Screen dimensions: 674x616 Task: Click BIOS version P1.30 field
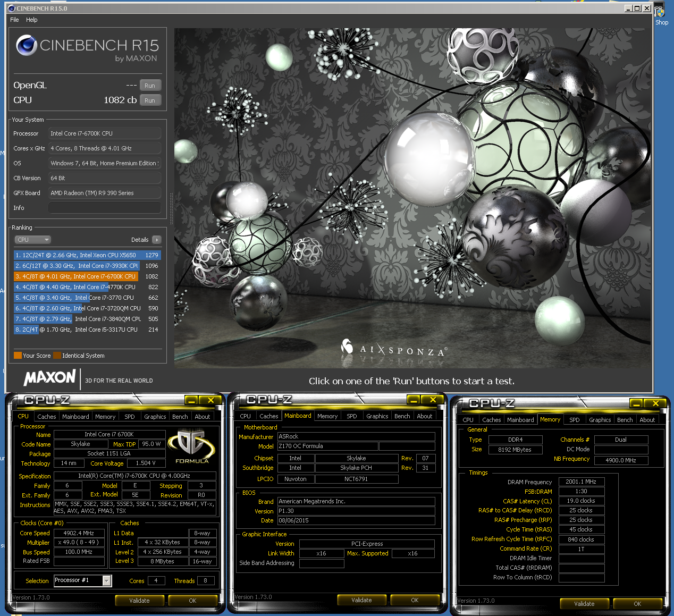point(356,511)
